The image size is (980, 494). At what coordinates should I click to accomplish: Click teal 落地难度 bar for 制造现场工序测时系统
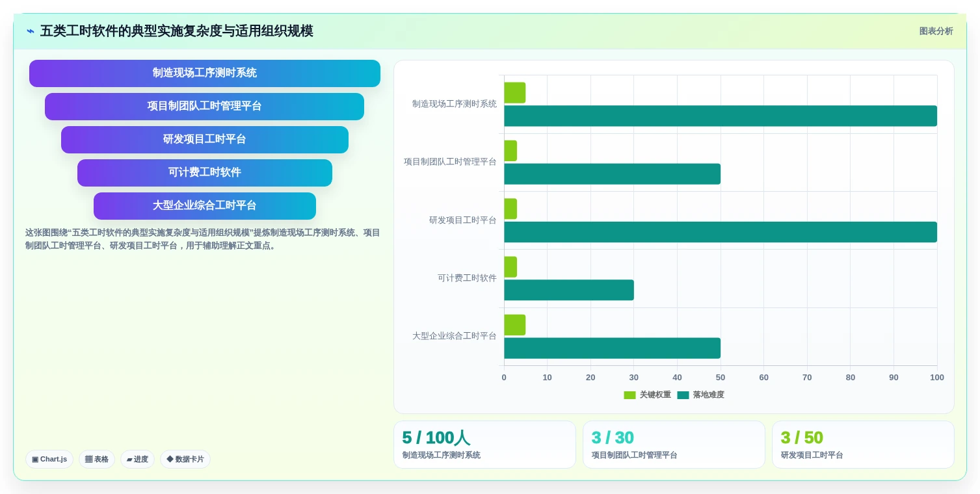(721, 116)
